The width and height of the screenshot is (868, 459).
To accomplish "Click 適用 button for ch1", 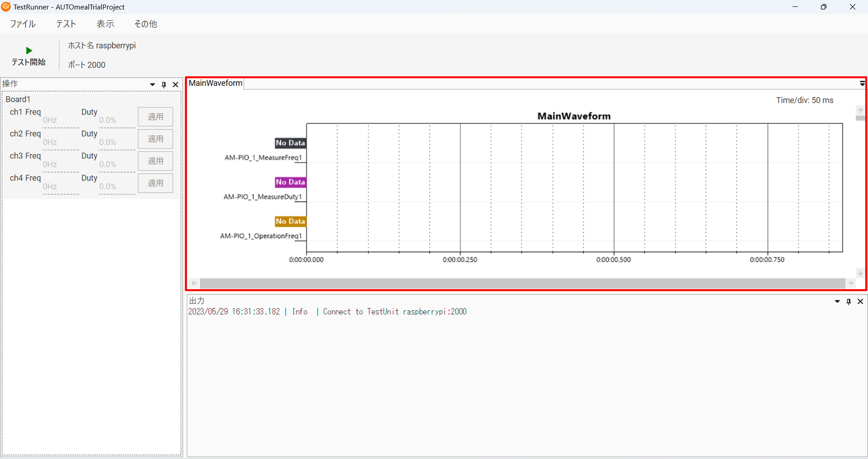I will [155, 117].
